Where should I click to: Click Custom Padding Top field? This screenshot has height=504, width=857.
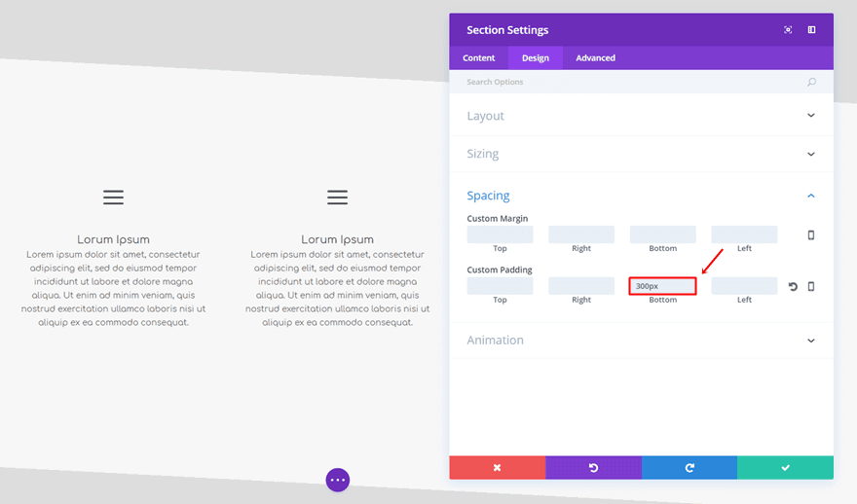(501, 286)
